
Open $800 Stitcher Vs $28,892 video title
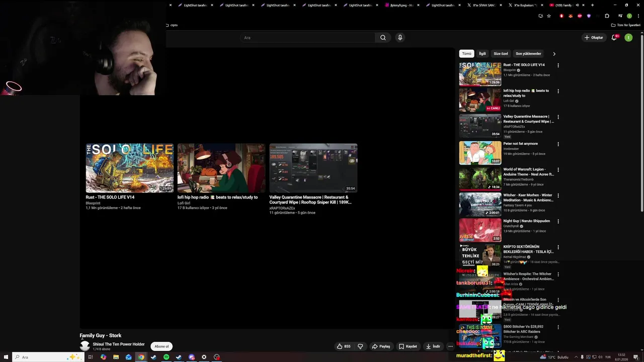523,329
